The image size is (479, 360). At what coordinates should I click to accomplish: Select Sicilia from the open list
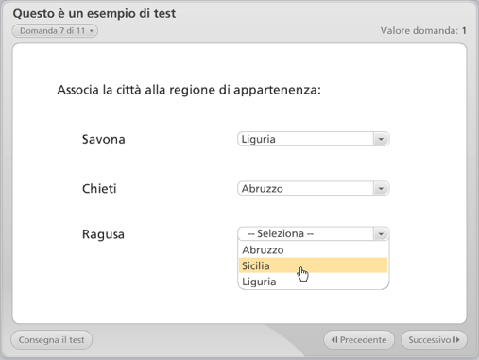point(313,266)
